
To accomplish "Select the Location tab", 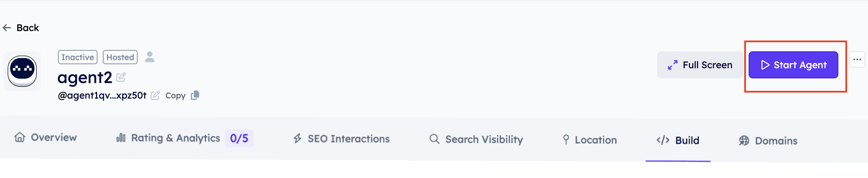I will 589,140.
